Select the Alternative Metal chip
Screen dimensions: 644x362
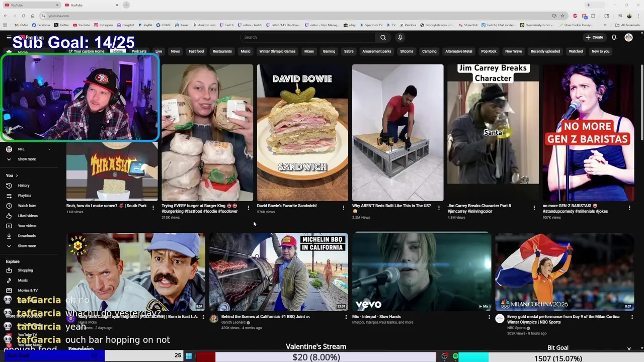coord(459,51)
